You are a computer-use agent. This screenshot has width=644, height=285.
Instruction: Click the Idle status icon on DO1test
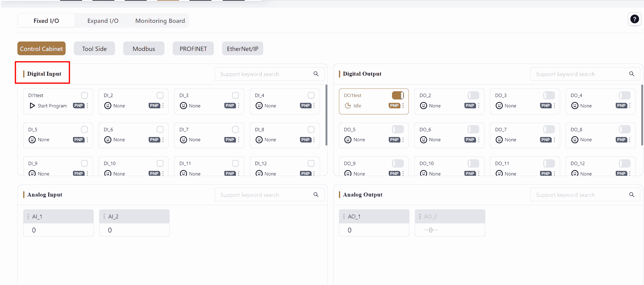pos(348,106)
